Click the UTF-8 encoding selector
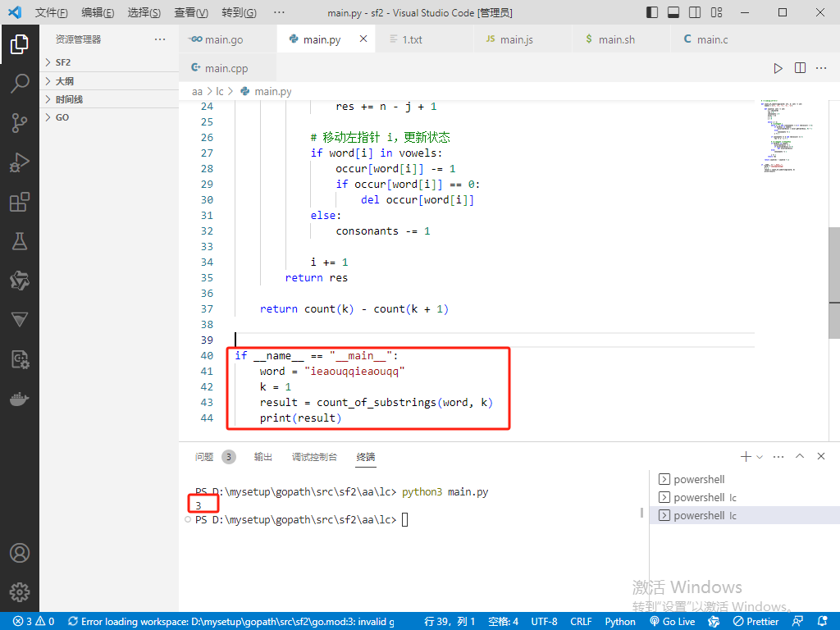 click(544, 622)
